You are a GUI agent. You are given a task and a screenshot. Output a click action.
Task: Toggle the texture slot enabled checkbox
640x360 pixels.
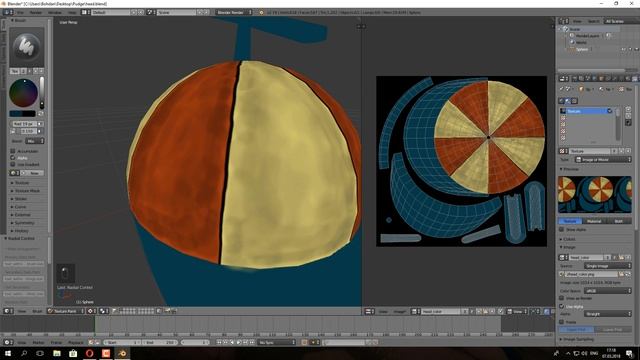(609, 111)
